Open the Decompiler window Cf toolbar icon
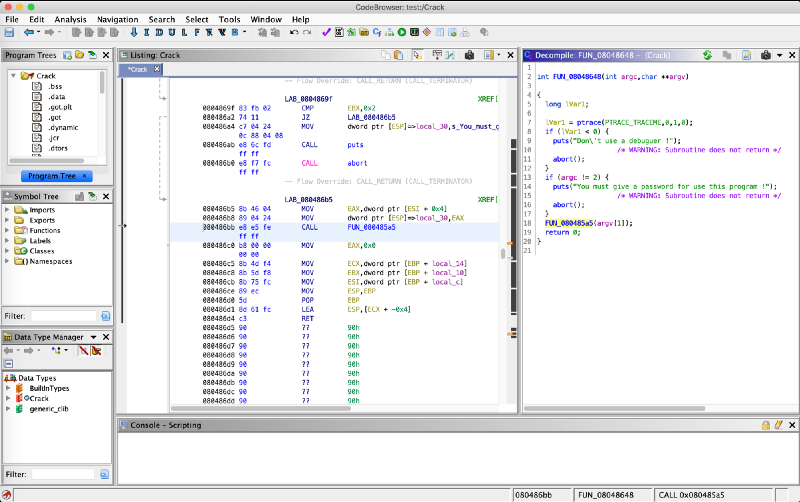Image resolution: width=800 pixels, height=502 pixels. click(x=377, y=32)
